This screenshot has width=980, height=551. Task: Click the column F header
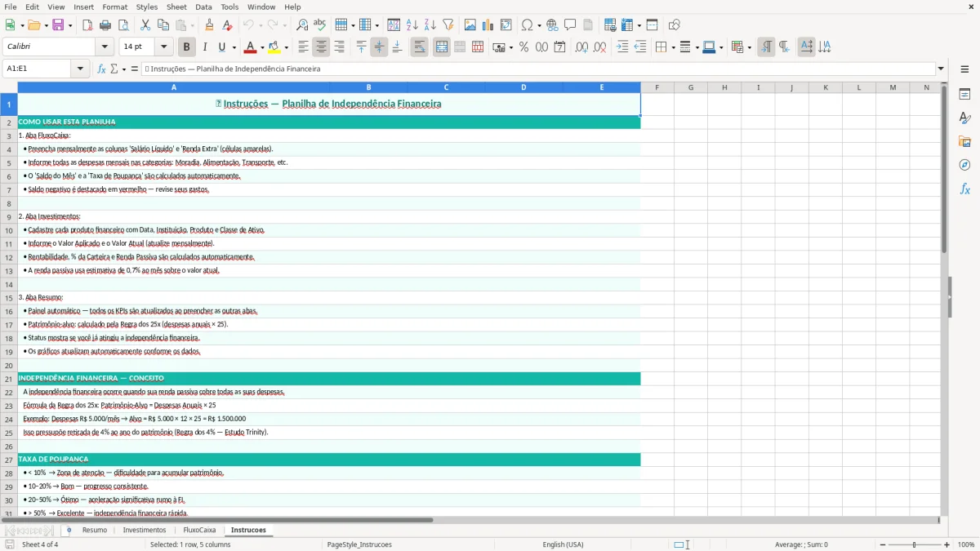tap(657, 87)
